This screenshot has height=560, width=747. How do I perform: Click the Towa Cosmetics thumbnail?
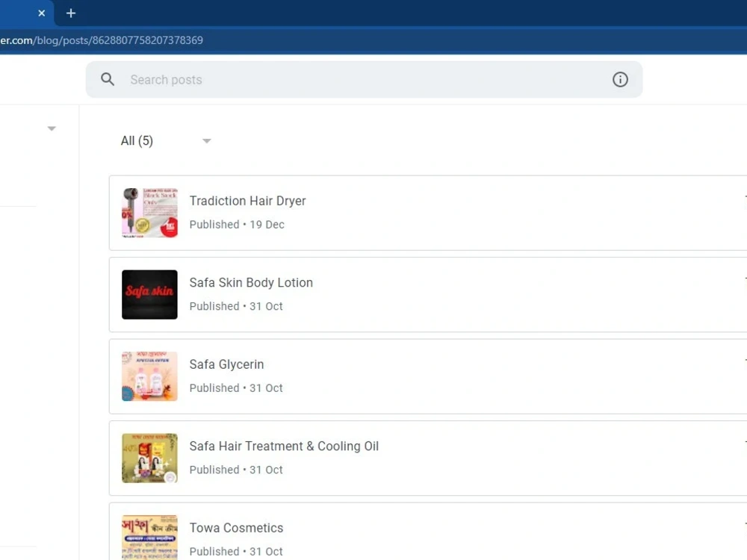[149, 537]
